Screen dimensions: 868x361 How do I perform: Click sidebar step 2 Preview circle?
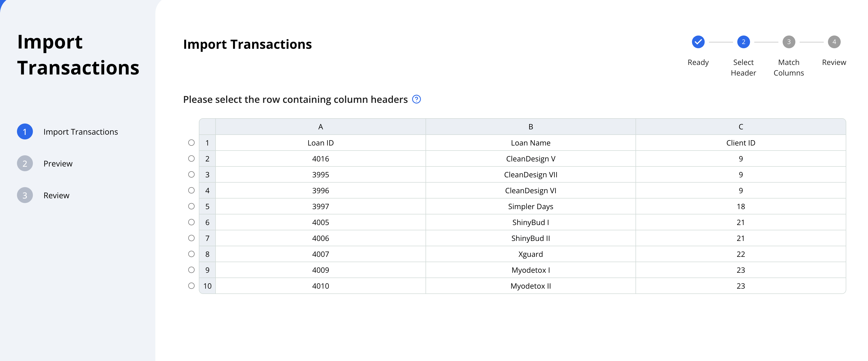(25, 163)
